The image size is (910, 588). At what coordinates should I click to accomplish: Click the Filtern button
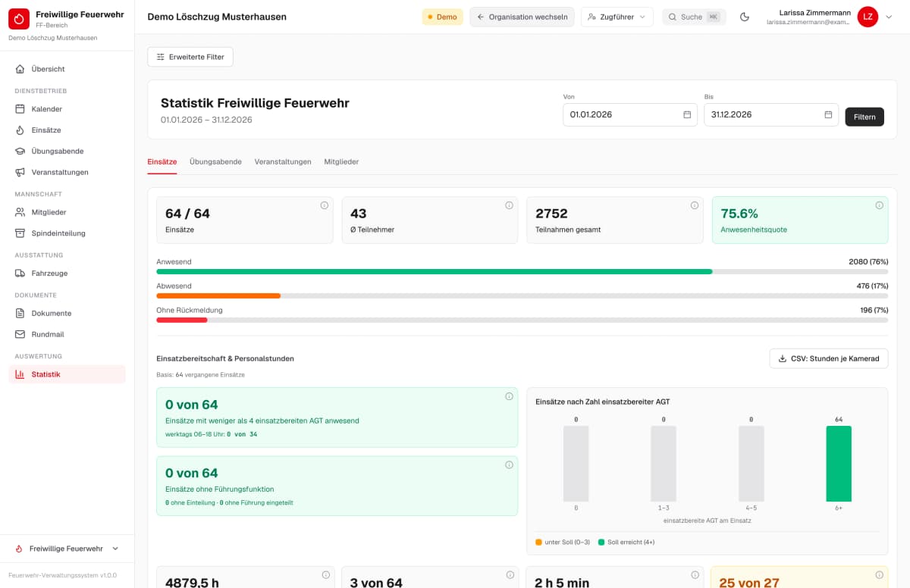pos(864,117)
